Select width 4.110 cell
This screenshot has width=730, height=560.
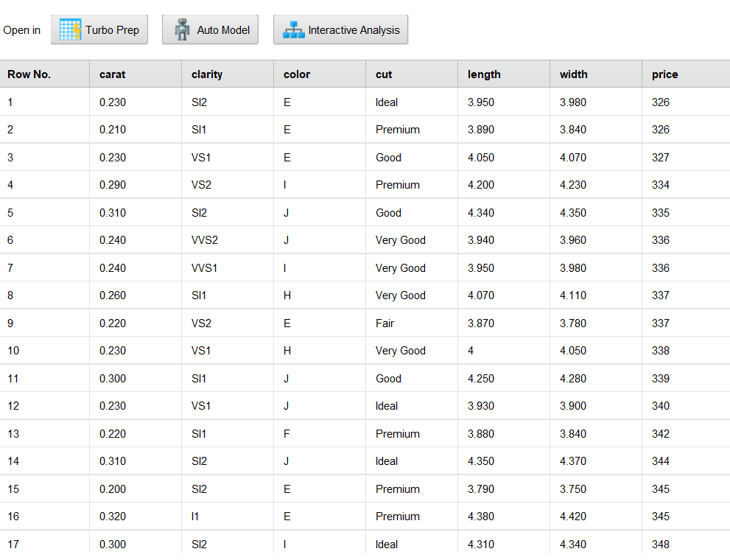coord(596,295)
